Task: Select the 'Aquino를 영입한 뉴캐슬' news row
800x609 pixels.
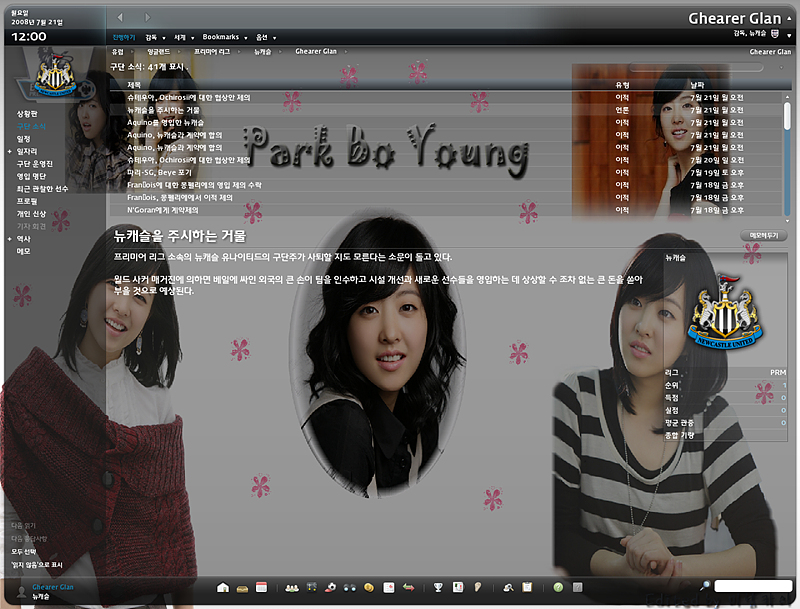Action: [x=166, y=122]
